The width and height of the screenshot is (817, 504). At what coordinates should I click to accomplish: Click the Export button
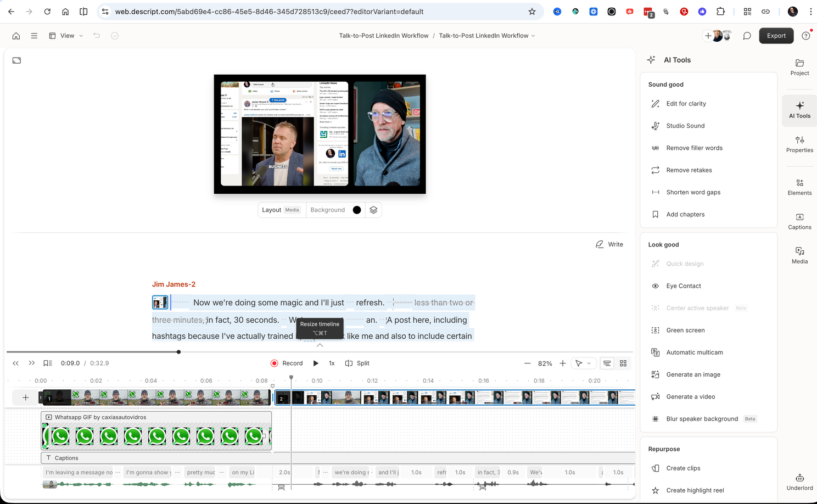pos(776,36)
